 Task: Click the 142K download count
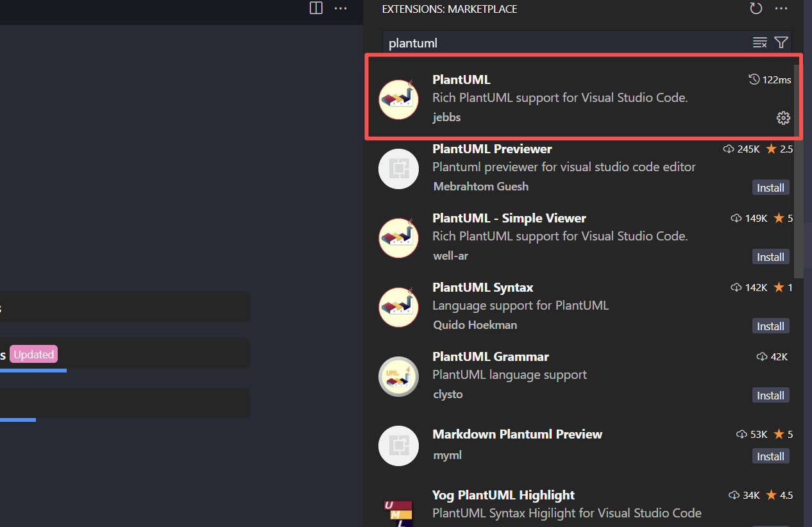[x=749, y=287]
